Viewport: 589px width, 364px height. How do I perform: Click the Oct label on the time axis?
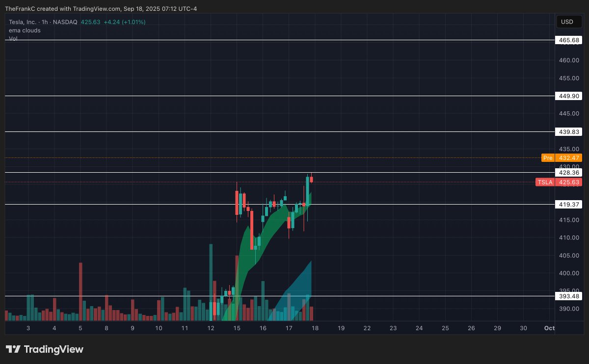click(x=549, y=328)
